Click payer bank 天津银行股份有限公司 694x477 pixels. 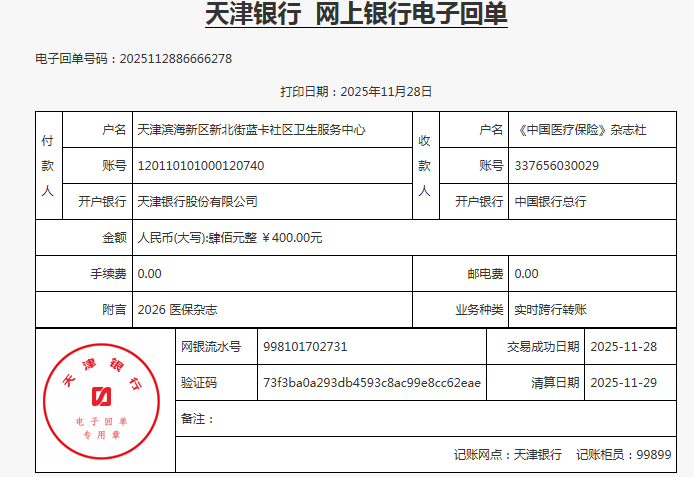(197, 201)
